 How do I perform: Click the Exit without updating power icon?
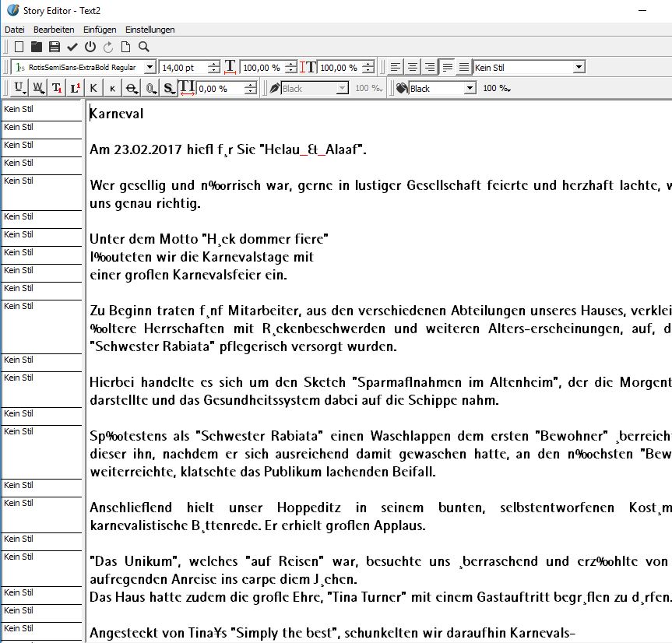pyautogui.click(x=90, y=47)
